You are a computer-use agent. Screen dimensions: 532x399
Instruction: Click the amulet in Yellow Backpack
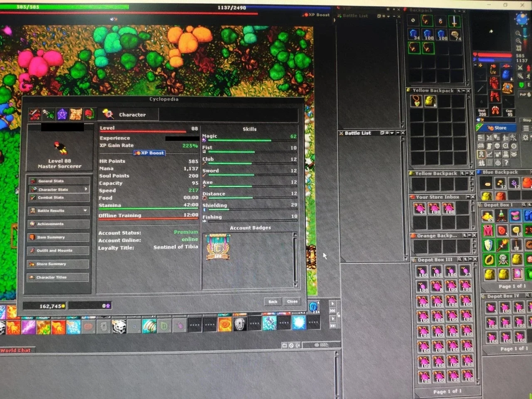tap(416, 101)
